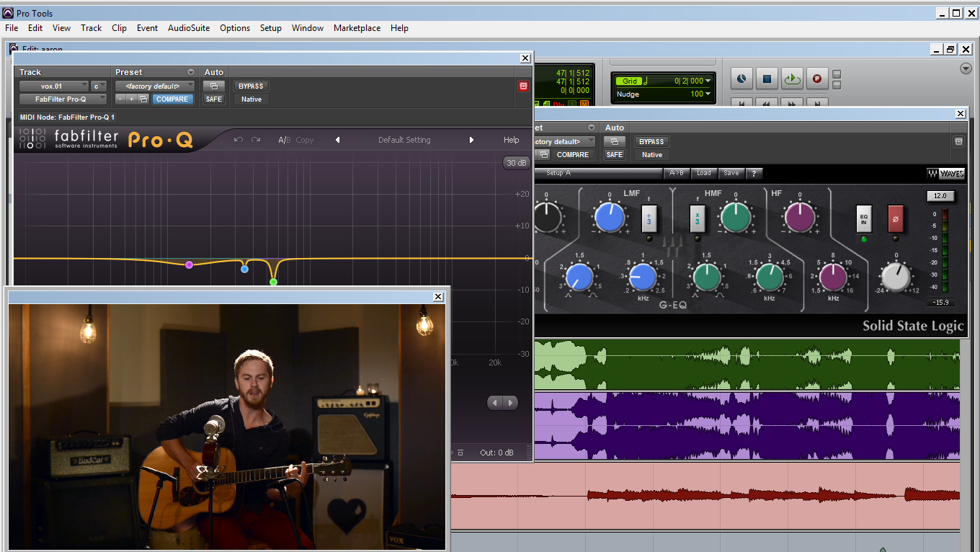Open the automation enable icon under Auto in Pro-Q

(214, 86)
